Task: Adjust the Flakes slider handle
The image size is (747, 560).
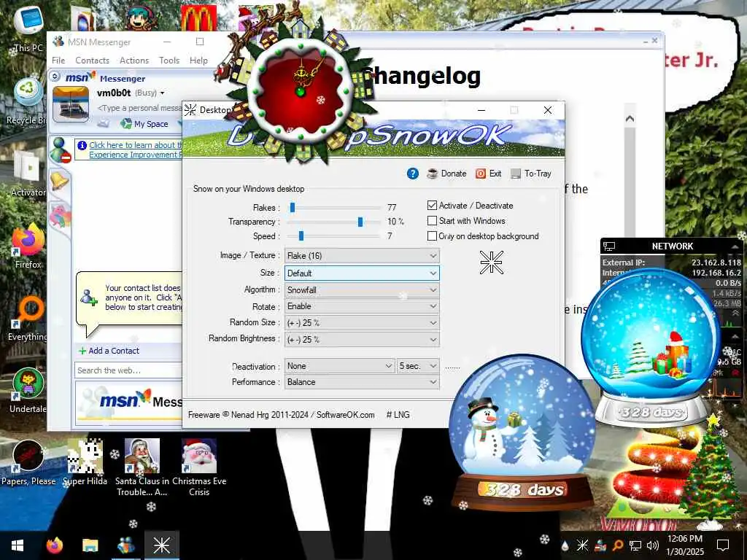Action: point(293,207)
